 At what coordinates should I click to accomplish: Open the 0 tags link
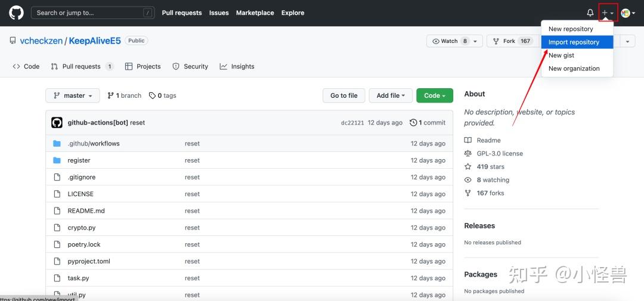coord(163,96)
